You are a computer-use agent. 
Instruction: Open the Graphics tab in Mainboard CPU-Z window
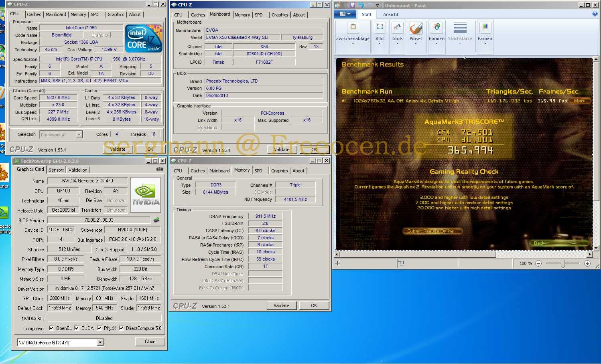tap(280, 15)
